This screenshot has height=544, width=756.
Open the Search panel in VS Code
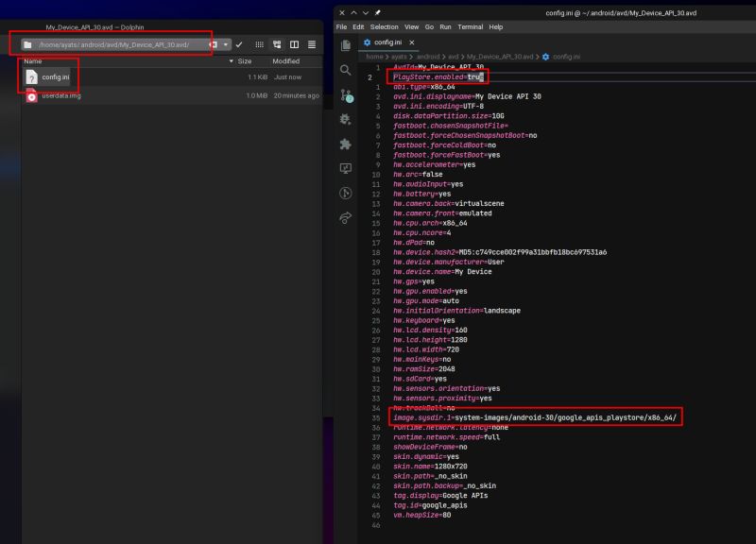tap(346, 70)
